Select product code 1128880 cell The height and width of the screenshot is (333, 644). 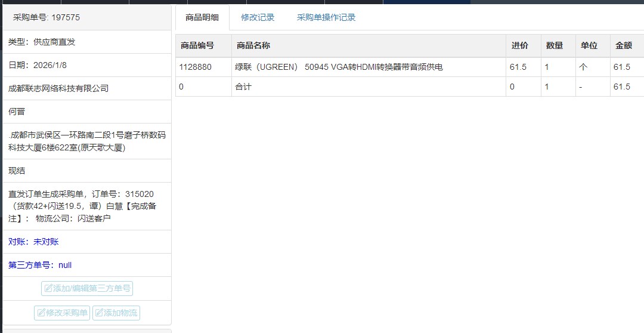(x=196, y=67)
